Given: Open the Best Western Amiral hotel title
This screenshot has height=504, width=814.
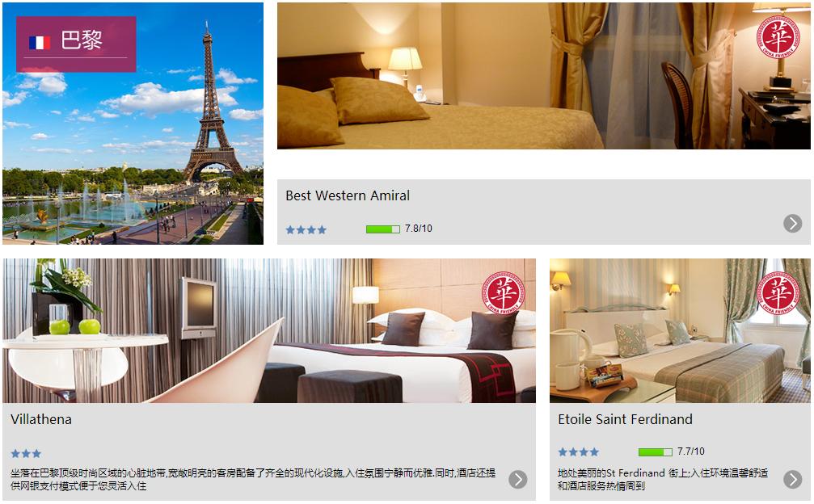Looking at the screenshot, I should coord(348,195).
